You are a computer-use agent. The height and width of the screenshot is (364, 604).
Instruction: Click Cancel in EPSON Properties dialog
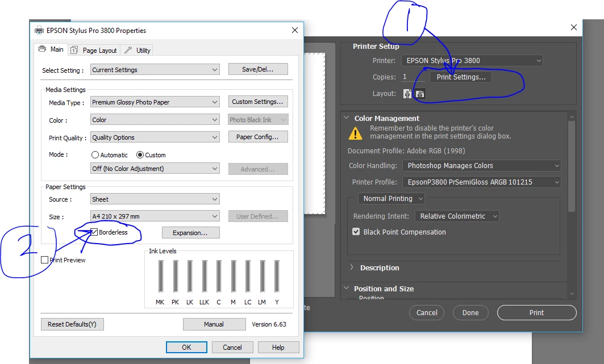pyautogui.click(x=232, y=347)
